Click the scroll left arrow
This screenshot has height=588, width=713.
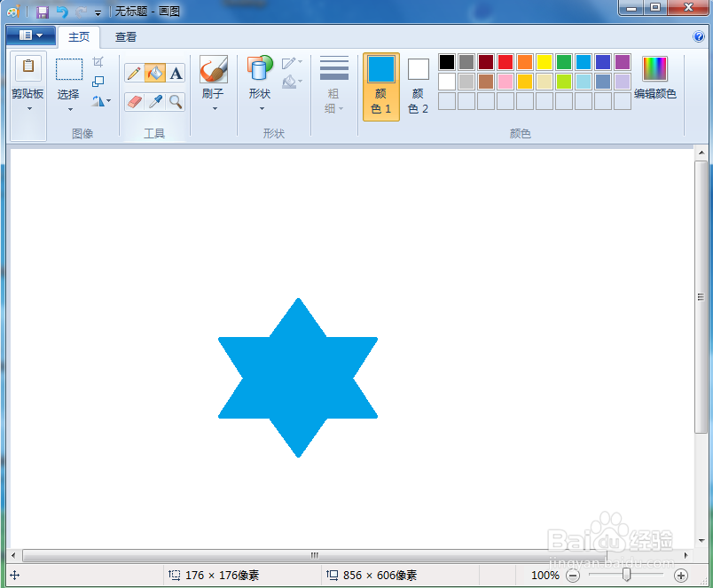(x=13, y=555)
